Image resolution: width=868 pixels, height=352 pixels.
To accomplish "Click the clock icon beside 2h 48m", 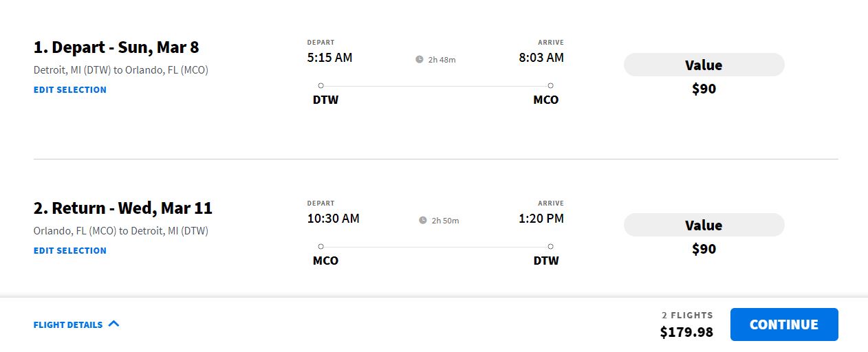I will click(420, 60).
